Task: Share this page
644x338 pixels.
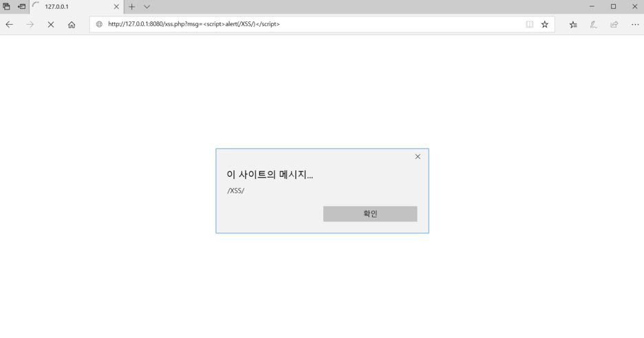Action: [614, 25]
